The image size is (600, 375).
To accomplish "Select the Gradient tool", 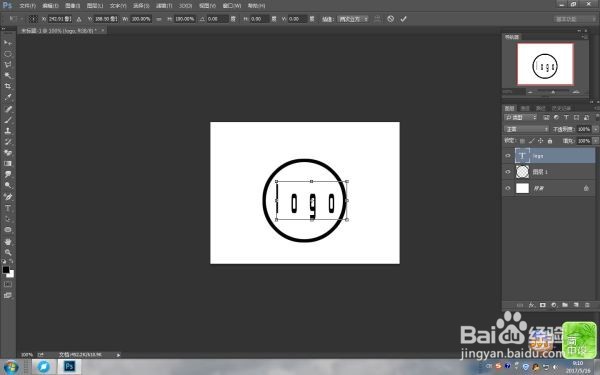I will pos(8,163).
